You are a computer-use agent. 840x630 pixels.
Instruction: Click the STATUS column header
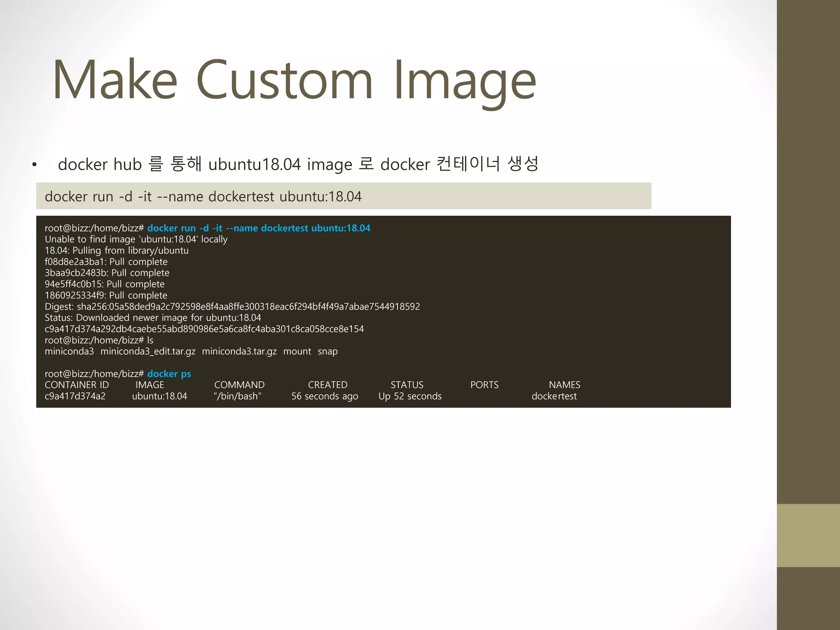coord(406,385)
